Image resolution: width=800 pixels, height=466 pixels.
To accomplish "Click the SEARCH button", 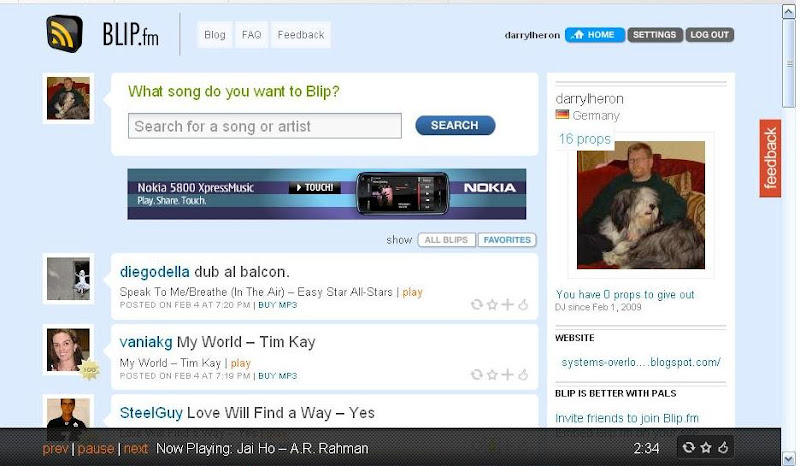I will pyautogui.click(x=455, y=125).
